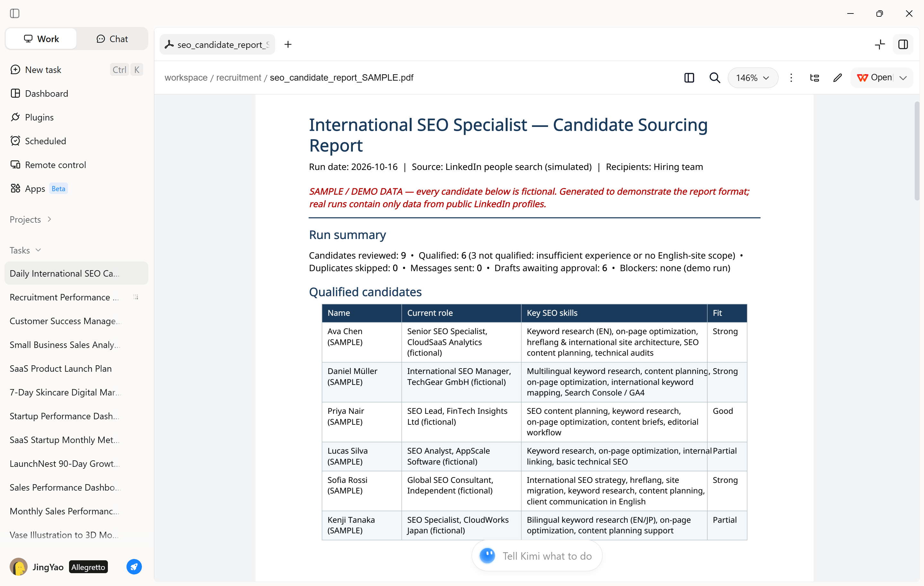Click the file tree structure icon
Screen dimensions: 924x586
pyautogui.click(x=814, y=77)
